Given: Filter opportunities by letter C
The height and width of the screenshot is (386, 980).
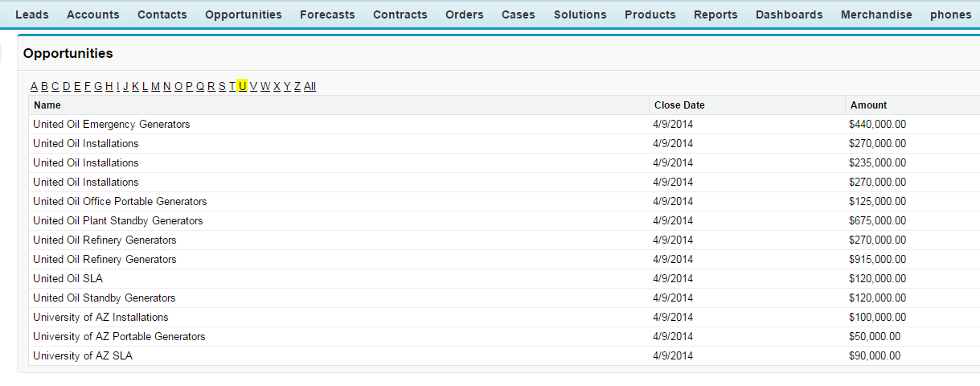Looking at the screenshot, I should pyautogui.click(x=55, y=86).
